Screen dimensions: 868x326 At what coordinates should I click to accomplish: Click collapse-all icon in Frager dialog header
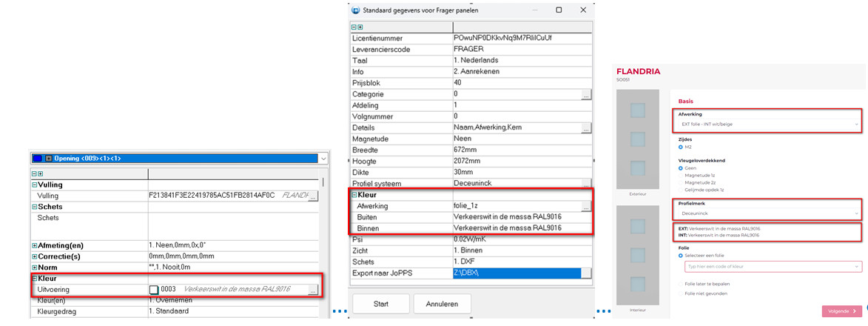tap(354, 27)
